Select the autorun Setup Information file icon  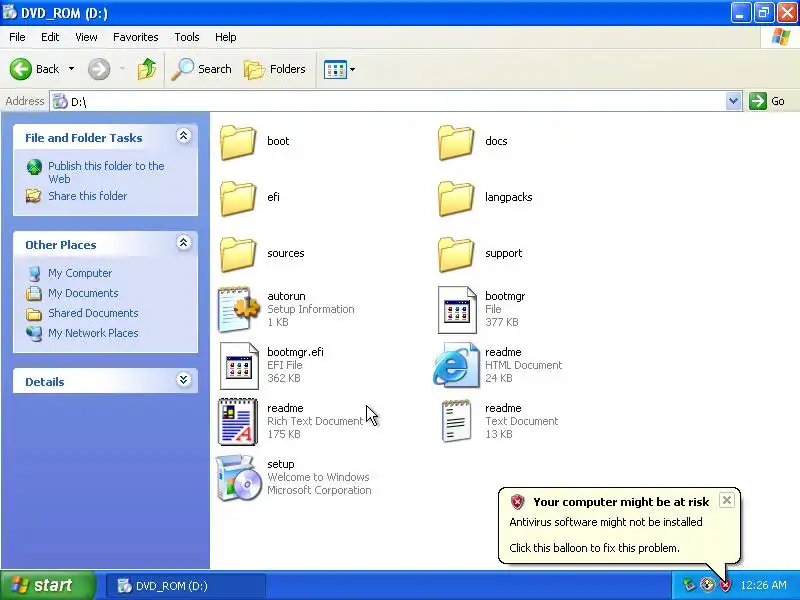point(238,310)
